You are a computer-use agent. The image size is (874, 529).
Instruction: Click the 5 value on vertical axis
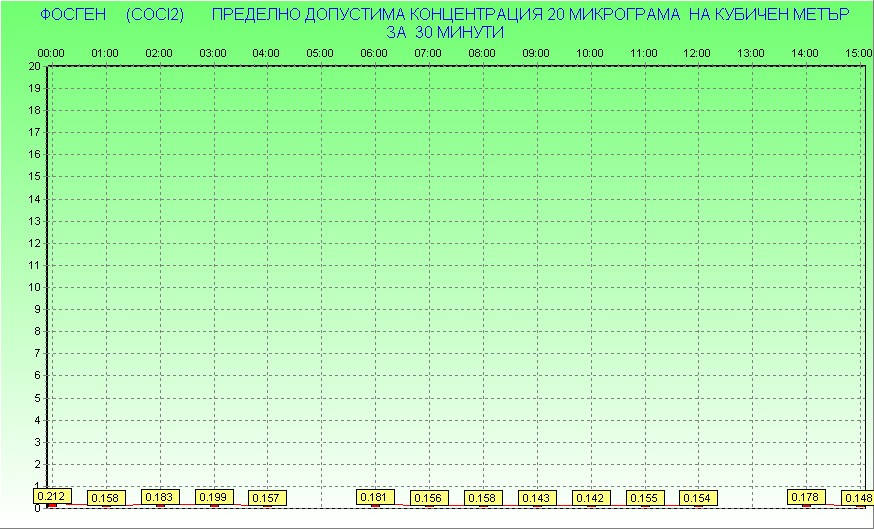click(x=37, y=398)
